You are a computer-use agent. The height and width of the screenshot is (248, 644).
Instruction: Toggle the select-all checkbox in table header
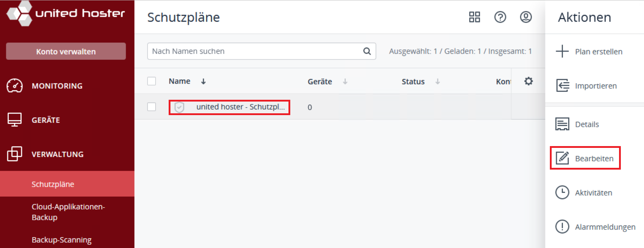click(x=152, y=81)
